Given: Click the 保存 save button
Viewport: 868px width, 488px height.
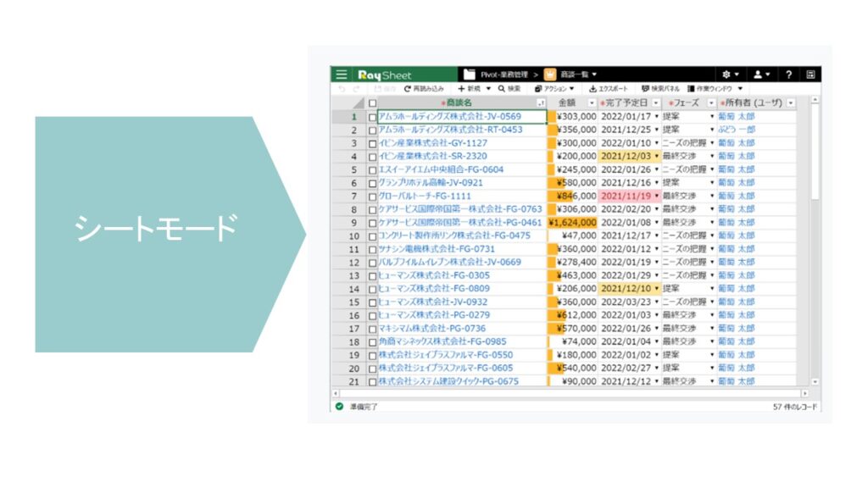Looking at the screenshot, I should click(x=385, y=88).
